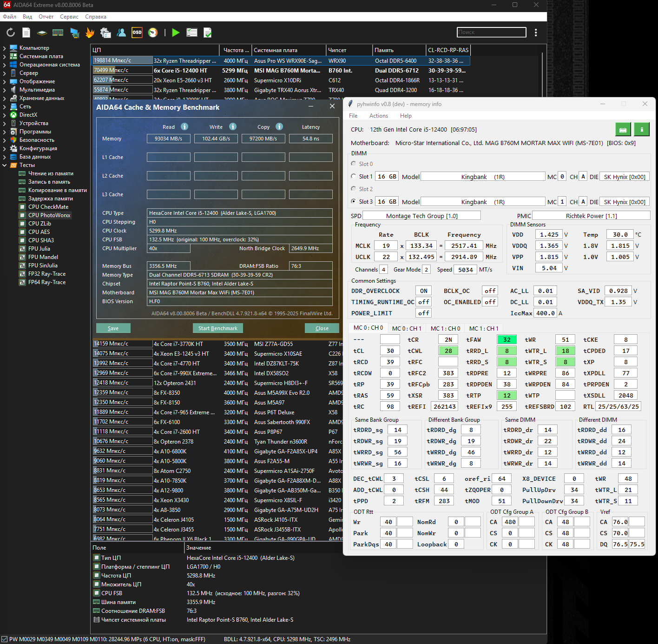Select the FPU Julia test in the tree
The image size is (658, 644).
tap(39, 249)
